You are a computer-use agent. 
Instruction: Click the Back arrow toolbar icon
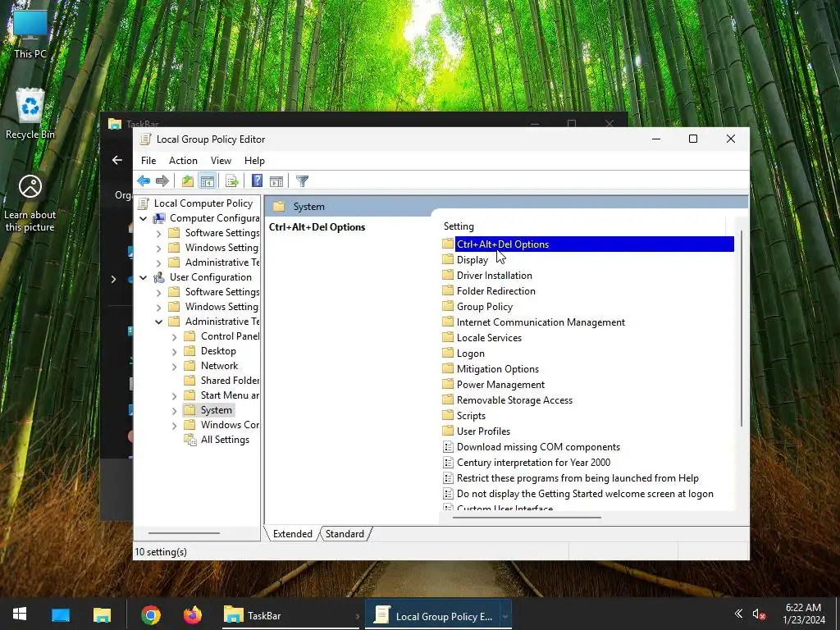point(144,181)
